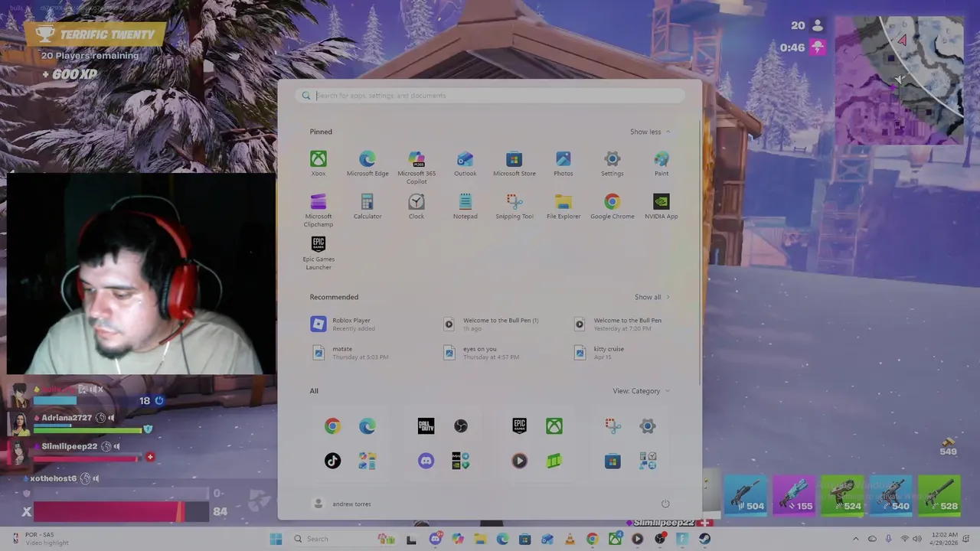
Task: Click the Start menu vertical scrollbar
Action: [700, 253]
